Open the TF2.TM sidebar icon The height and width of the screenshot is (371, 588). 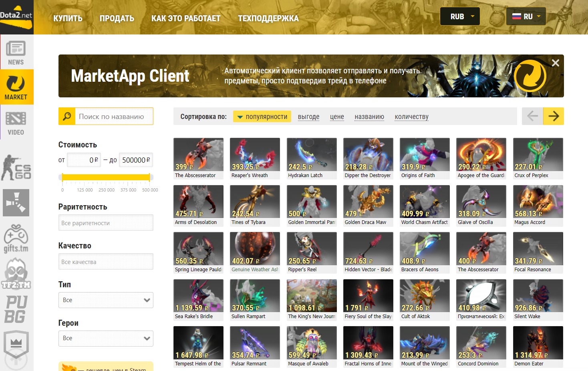point(16,274)
